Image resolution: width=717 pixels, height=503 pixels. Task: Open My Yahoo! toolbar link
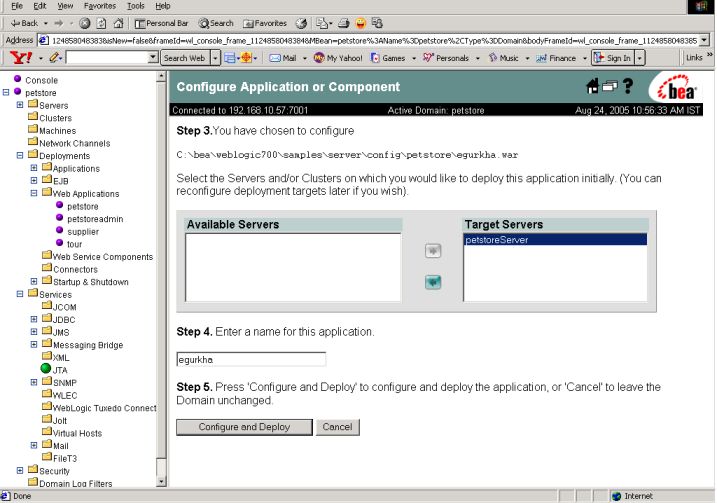[338, 58]
